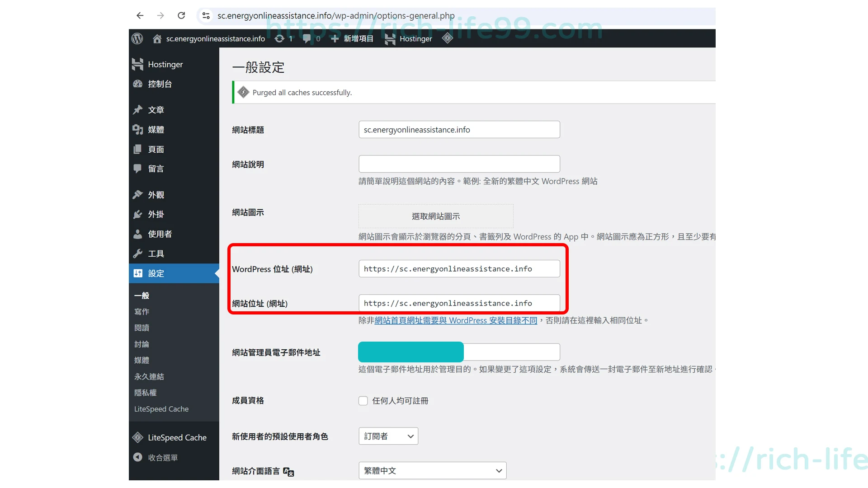Viewport: 868px width, 488px height.
Task: Click the 網站標題 input field
Action: [459, 130]
